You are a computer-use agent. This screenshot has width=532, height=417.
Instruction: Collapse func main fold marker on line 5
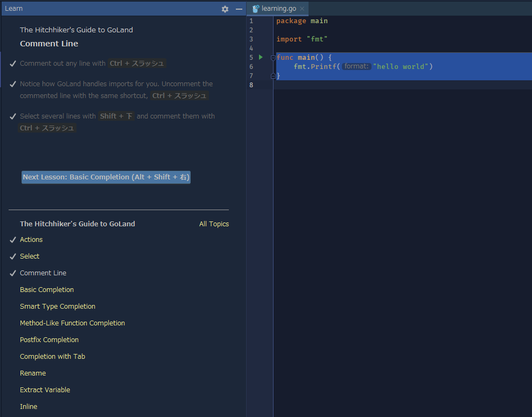click(273, 58)
